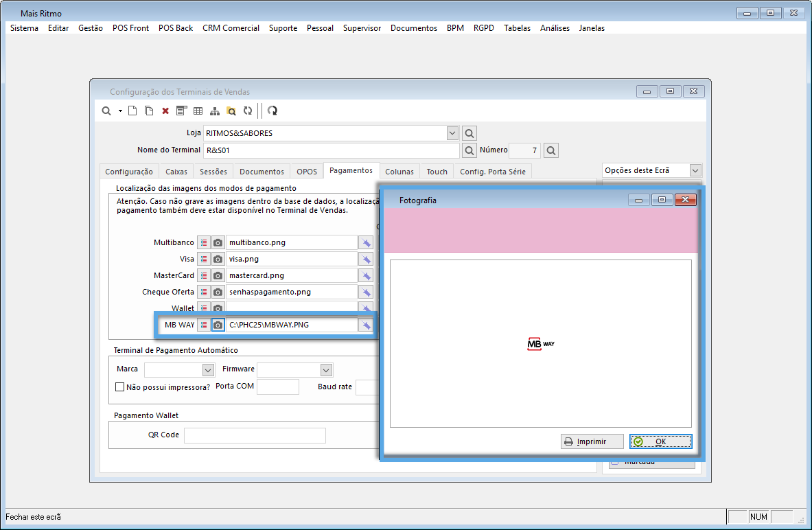Image resolution: width=812 pixels, height=530 pixels.
Task: Switch to the Caixas tab
Action: [x=176, y=172]
